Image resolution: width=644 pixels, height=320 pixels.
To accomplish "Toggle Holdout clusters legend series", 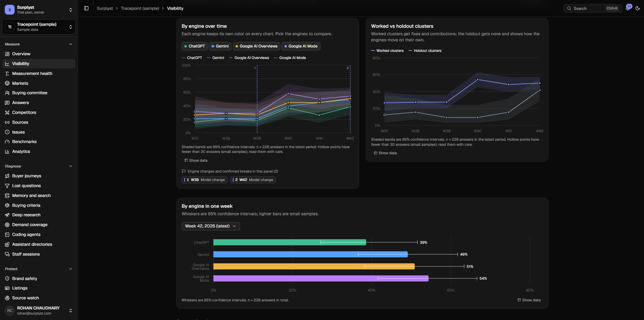I will point(425,51).
